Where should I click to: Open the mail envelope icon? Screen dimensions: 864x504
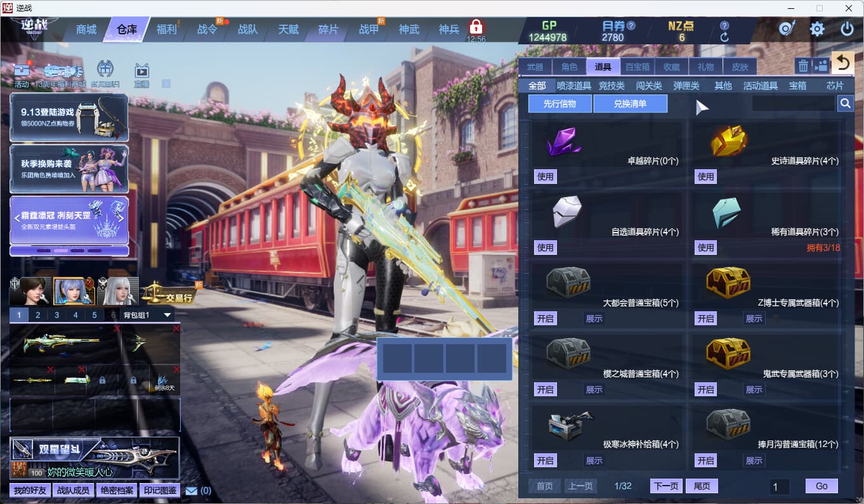pos(191,491)
